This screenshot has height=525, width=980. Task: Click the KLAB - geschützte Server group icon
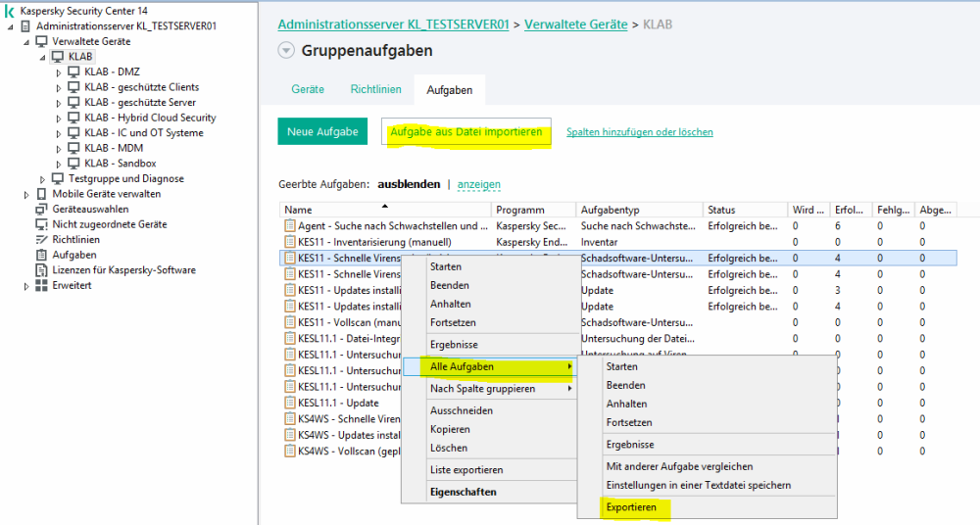(73, 103)
